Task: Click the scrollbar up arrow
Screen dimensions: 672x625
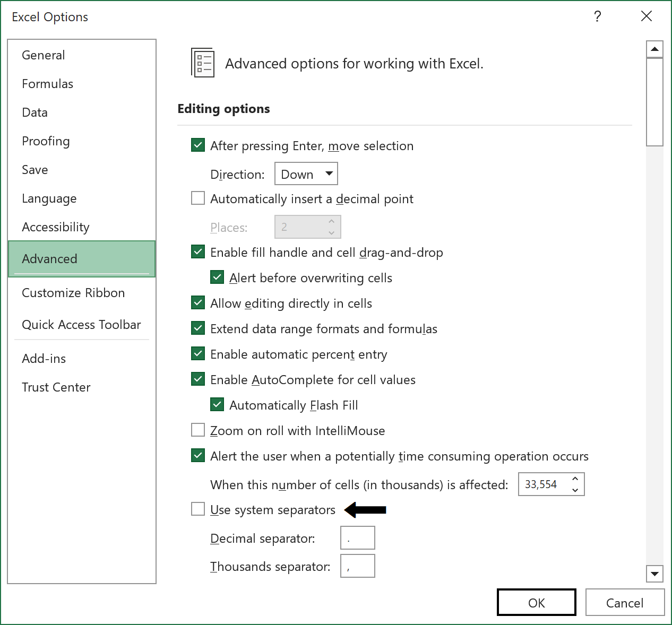Action: click(x=655, y=49)
